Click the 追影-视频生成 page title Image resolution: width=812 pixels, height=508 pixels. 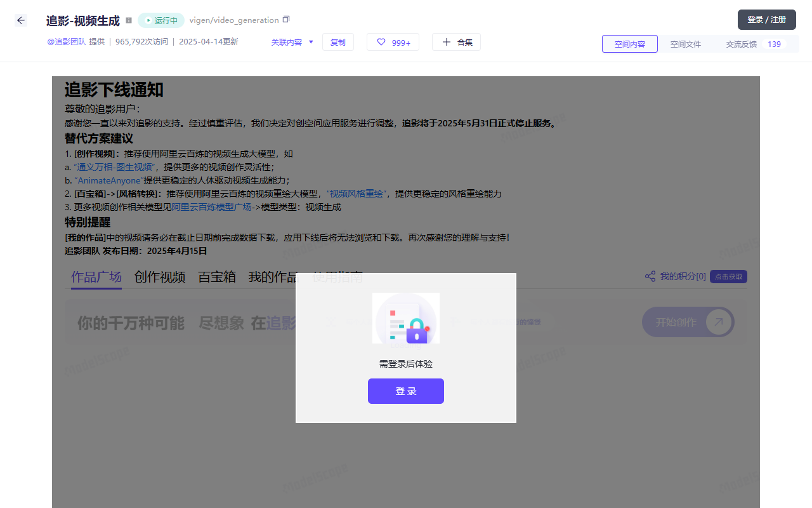coord(83,21)
